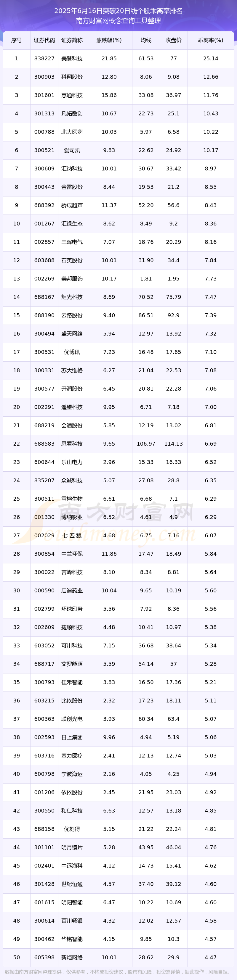Select stock name 和仁科技
This screenshot has height=980, width=237.
(72, 811)
